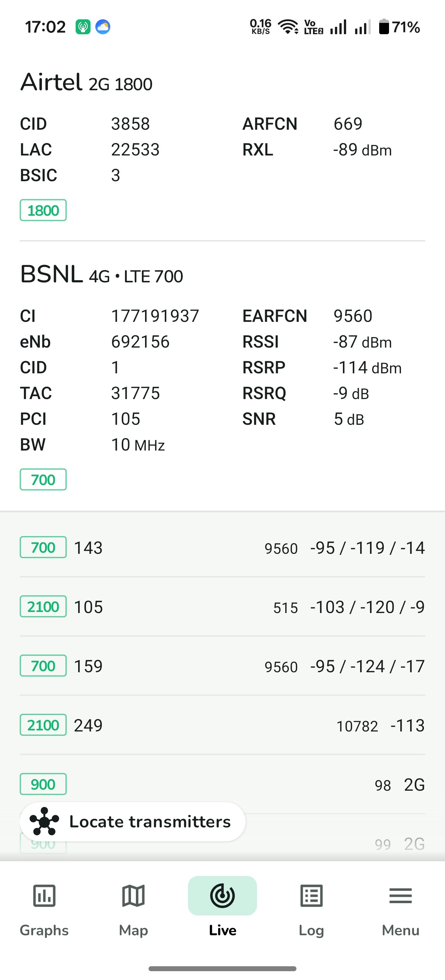
Task: Tap the BSNL 4G LTE 700 heading
Action: click(x=101, y=275)
